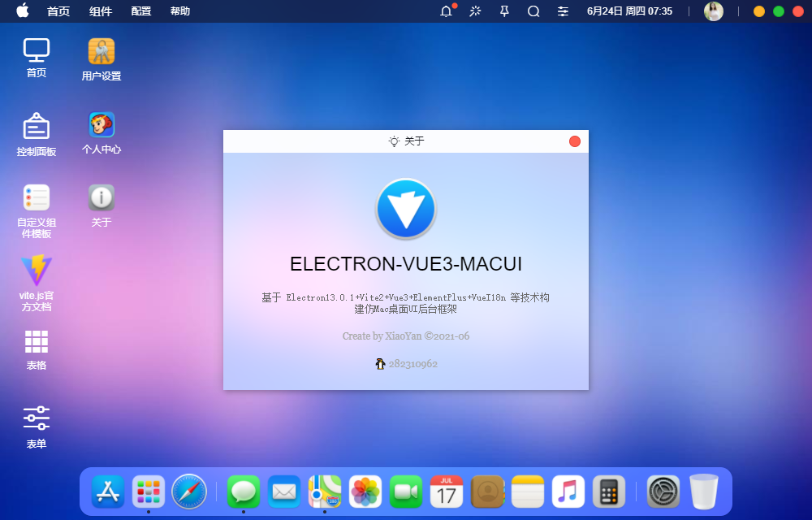Open the 关于 desktop icon
Image resolution: width=812 pixels, height=520 pixels.
[101, 198]
